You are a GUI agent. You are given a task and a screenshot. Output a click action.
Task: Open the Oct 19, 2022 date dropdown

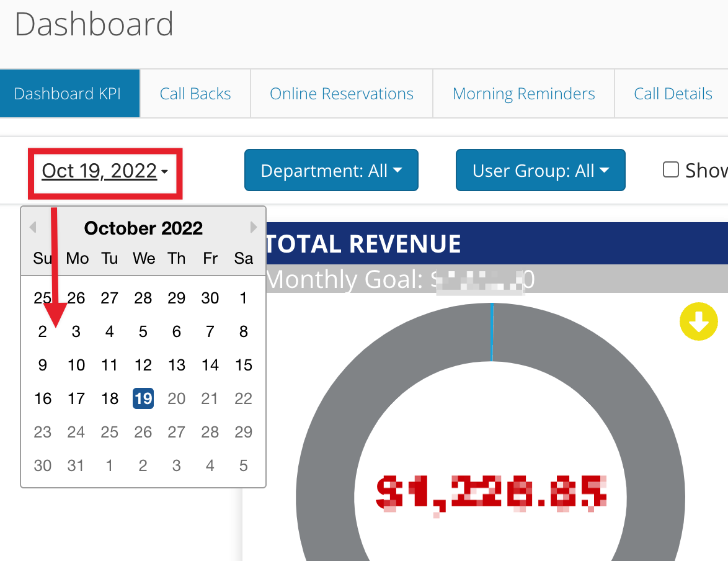[105, 171]
